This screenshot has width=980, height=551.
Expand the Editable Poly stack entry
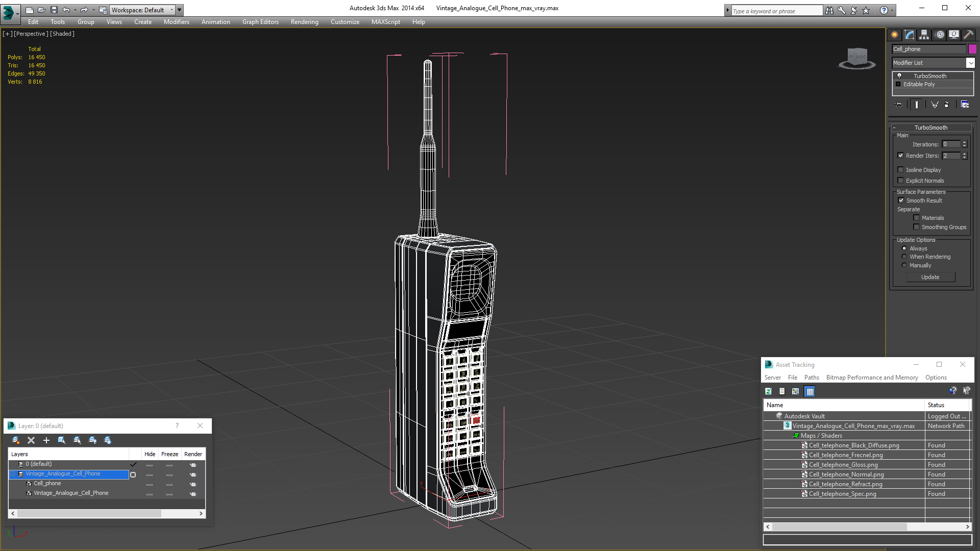(x=898, y=84)
